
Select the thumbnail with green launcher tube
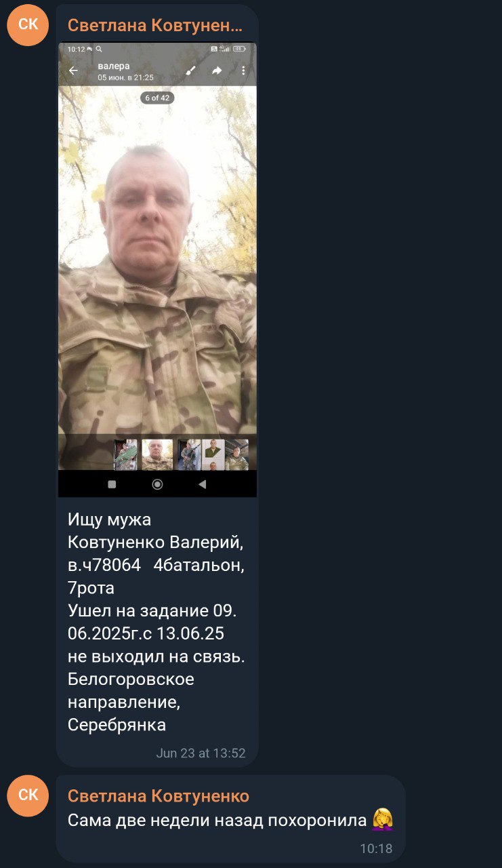pos(125,454)
